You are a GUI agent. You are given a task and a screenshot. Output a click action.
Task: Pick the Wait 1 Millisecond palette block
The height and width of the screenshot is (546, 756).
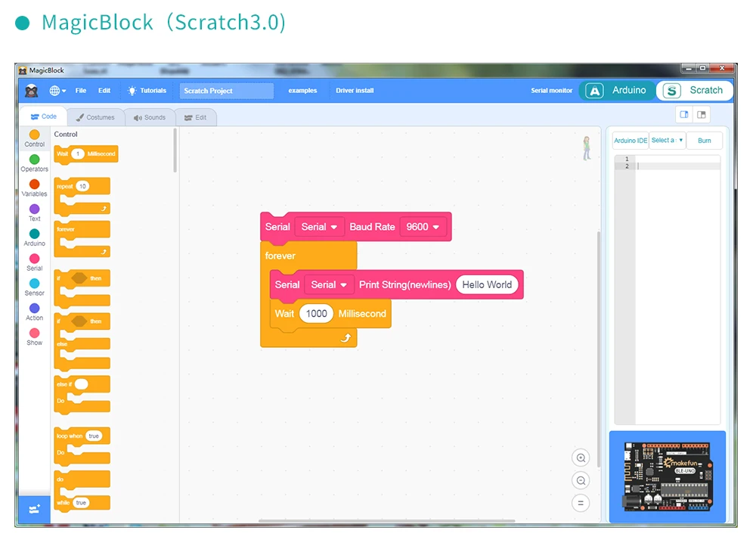[x=86, y=155]
